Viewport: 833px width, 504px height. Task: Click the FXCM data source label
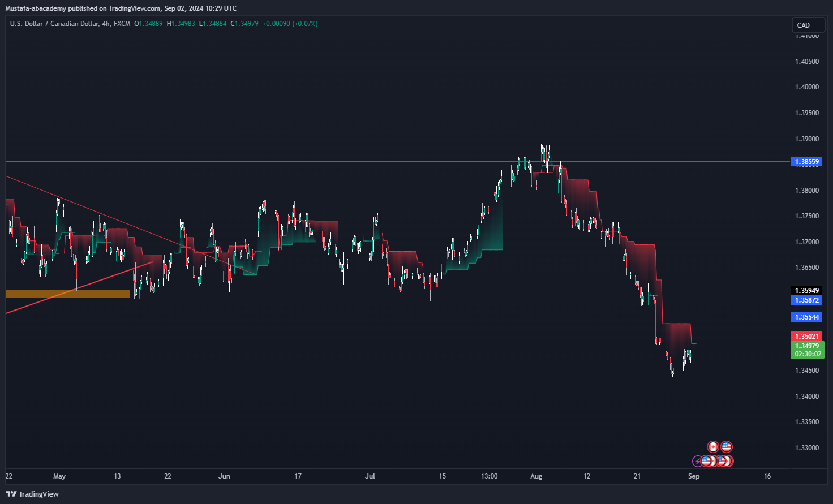click(122, 24)
